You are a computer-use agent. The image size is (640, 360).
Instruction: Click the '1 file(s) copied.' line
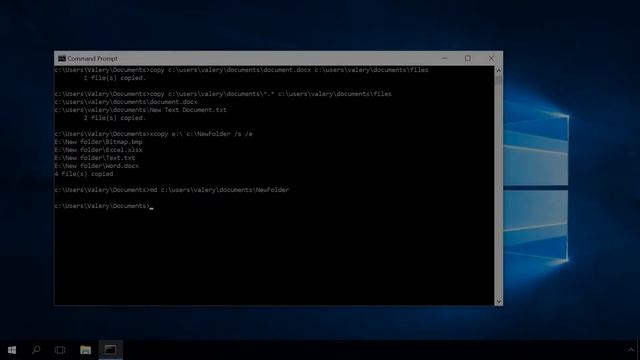coord(115,78)
